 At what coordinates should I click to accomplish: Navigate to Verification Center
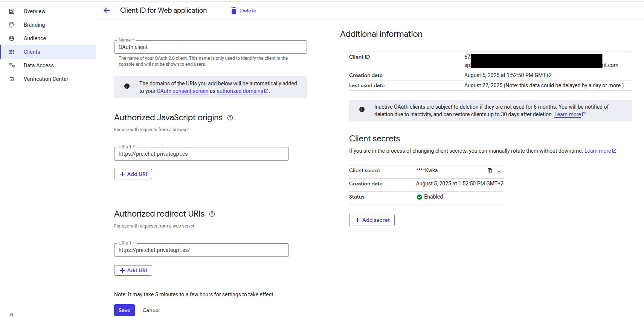[46, 79]
